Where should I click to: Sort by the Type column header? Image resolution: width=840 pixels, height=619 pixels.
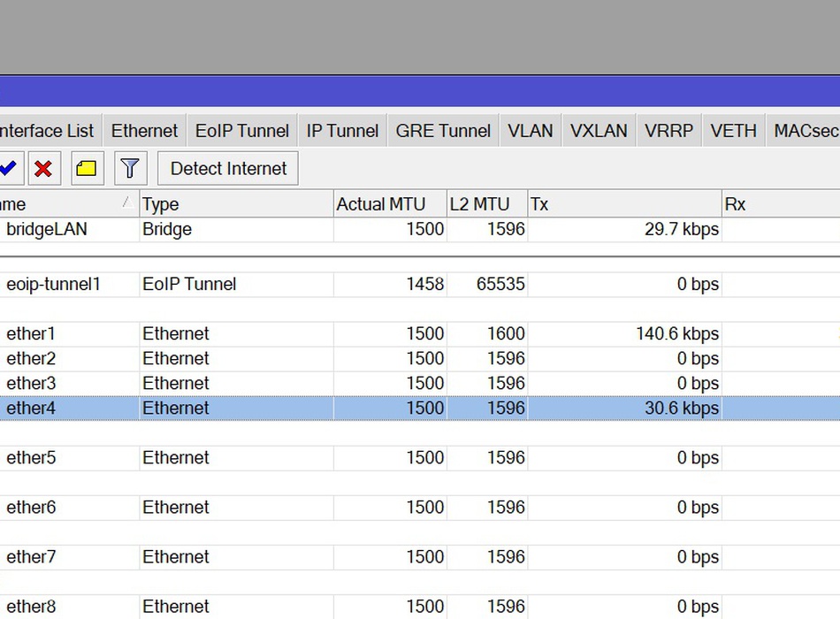pos(235,204)
